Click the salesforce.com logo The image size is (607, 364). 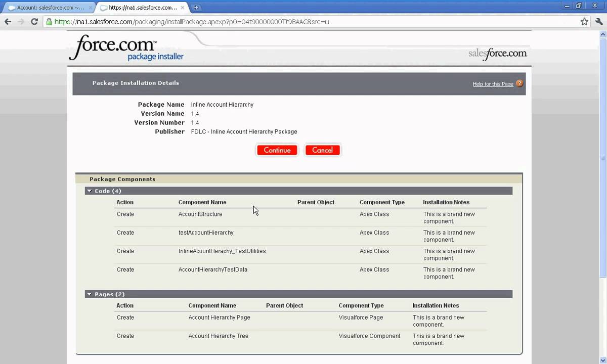(x=497, y=53)
